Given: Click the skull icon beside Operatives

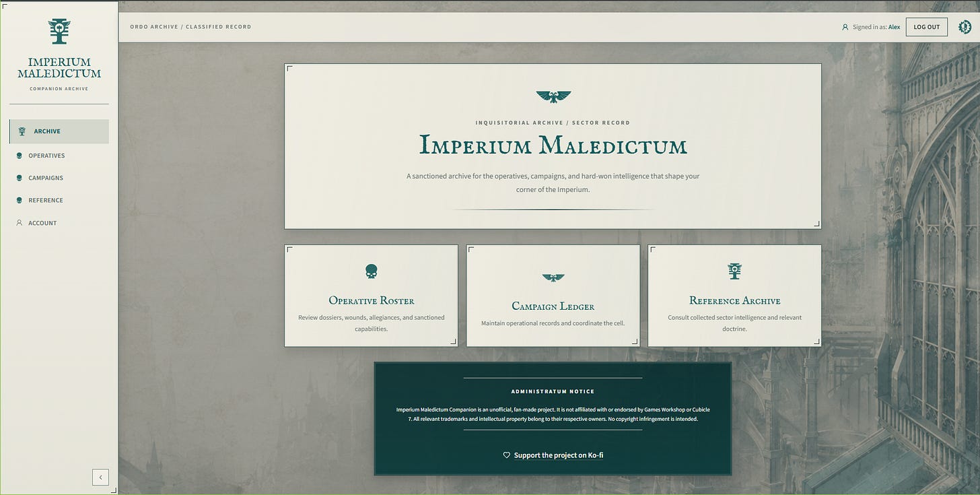Looking at the screenshot, I should (x=19, y=156).
